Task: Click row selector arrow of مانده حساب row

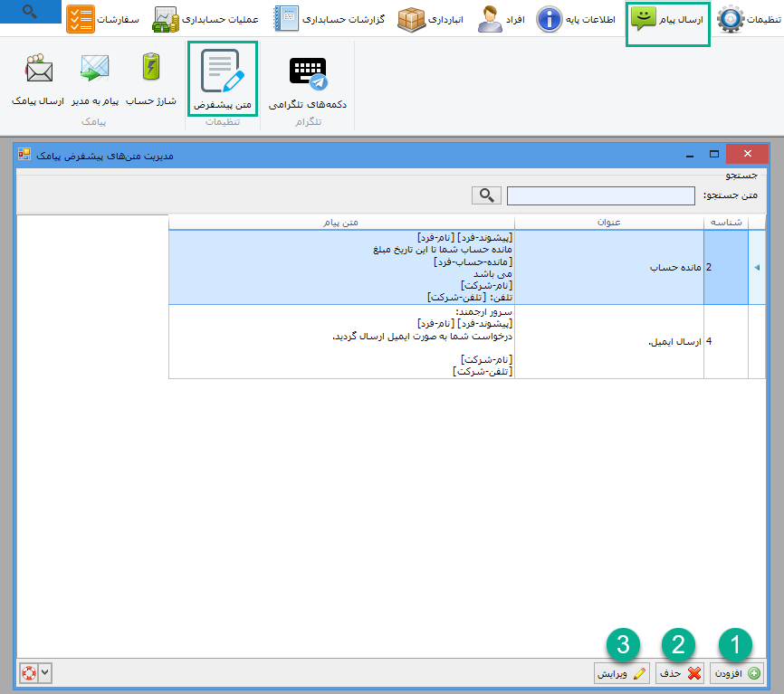Action: click(757, 267)
